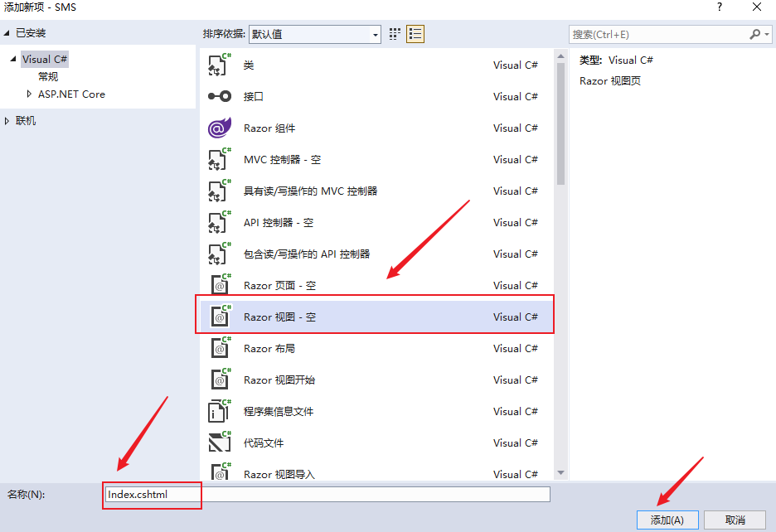The height and width of the screenshot is (532, 776).
Task: Open the search options dropdown arrow
Action: pyautogui.click(x=767, y=34)
